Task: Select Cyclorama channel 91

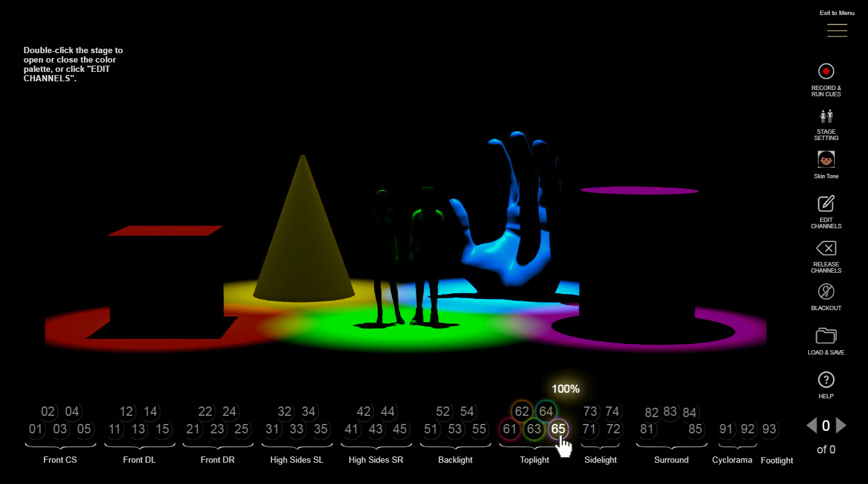Action: tap(726, 430)
